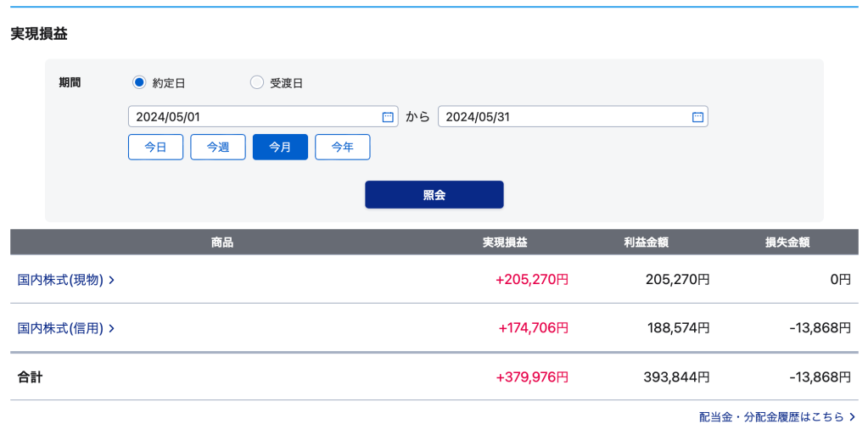Expand the chevron beside 国内株式(信用)

pyautogui.click(x=111, y=327)
